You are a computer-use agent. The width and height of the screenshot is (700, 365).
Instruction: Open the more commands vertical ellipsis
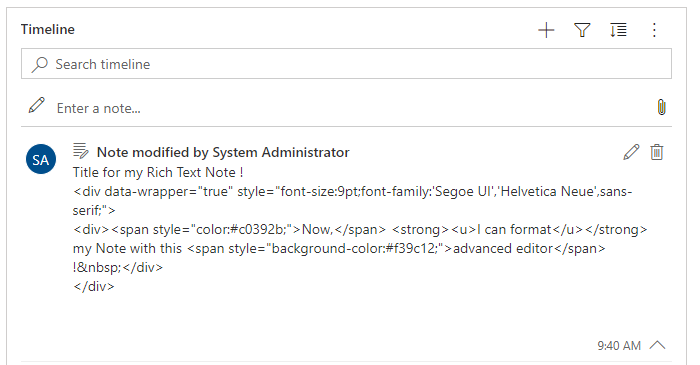(x=654, y=30)
